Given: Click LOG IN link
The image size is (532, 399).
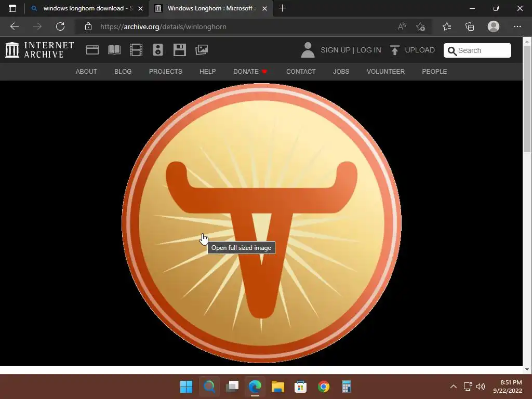Looking at the screenshot, I should [x=368, y=50].
